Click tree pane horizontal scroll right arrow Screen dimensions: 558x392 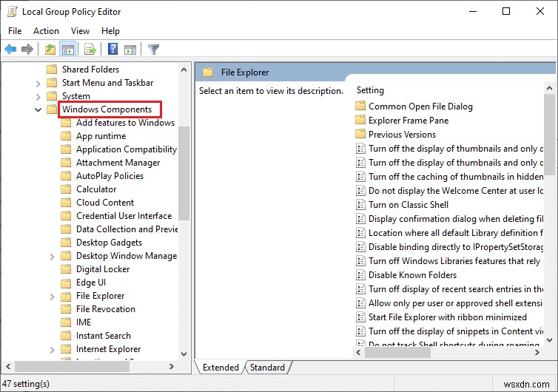172,366
